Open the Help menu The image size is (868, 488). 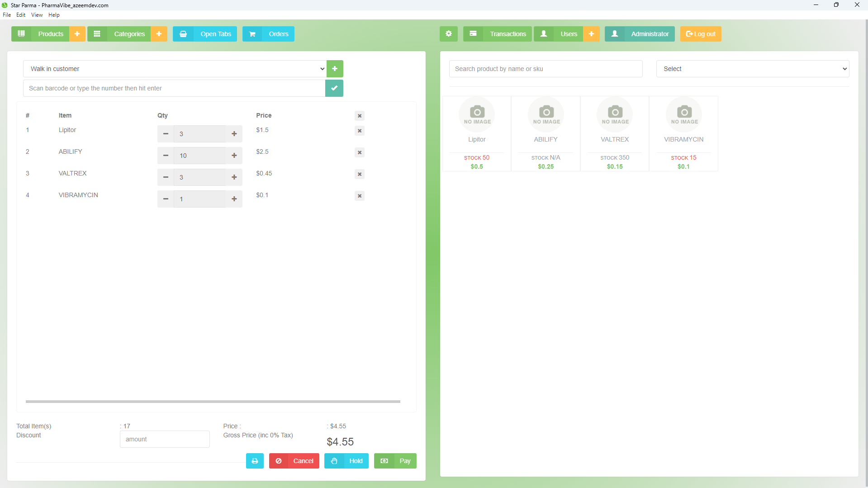[x=54, y=15]
